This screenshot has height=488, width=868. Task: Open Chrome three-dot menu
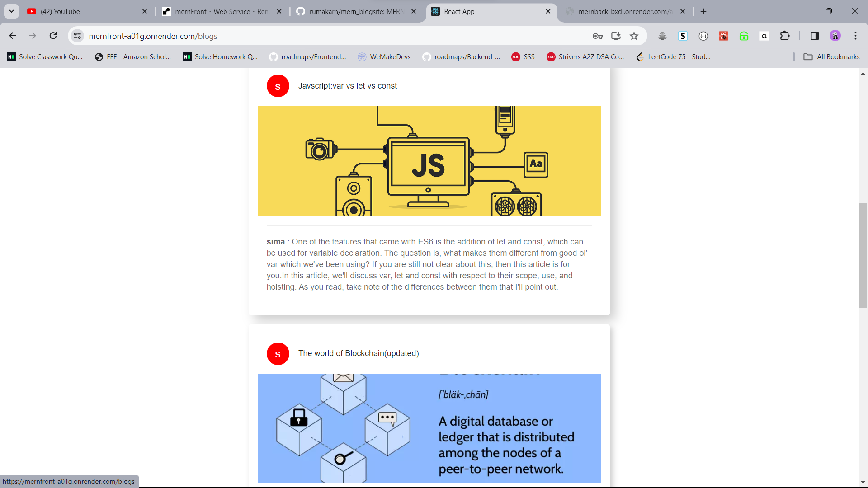[855, 36]
